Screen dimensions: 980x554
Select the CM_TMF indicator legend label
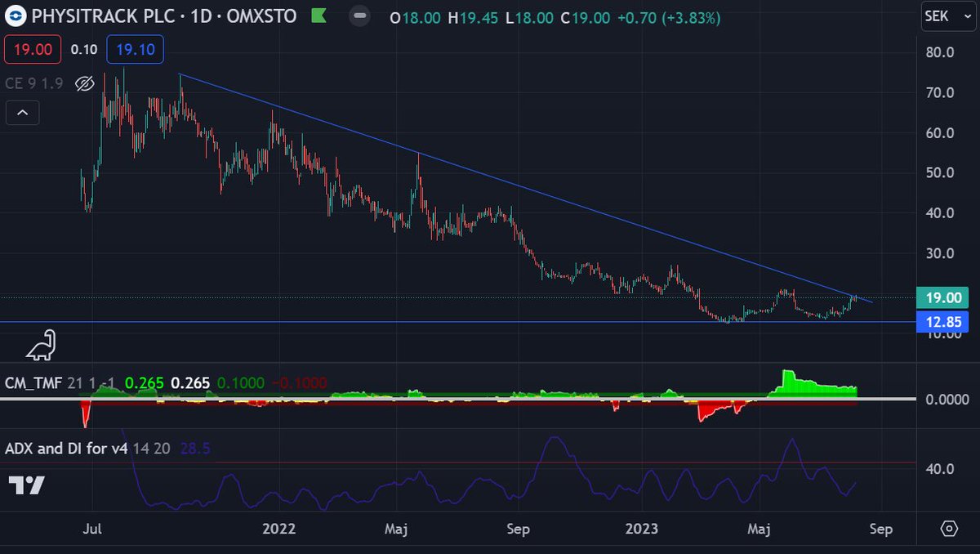[x=33, y=382]
